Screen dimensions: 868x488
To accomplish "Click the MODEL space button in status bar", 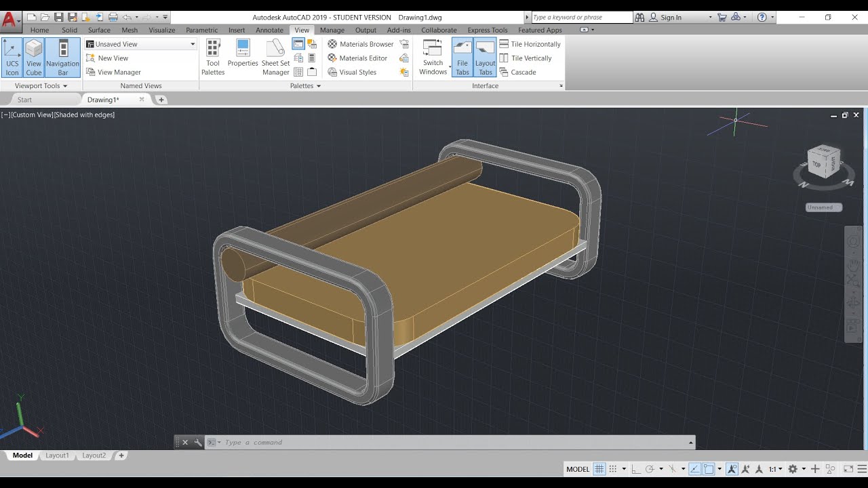I will 578,469.
